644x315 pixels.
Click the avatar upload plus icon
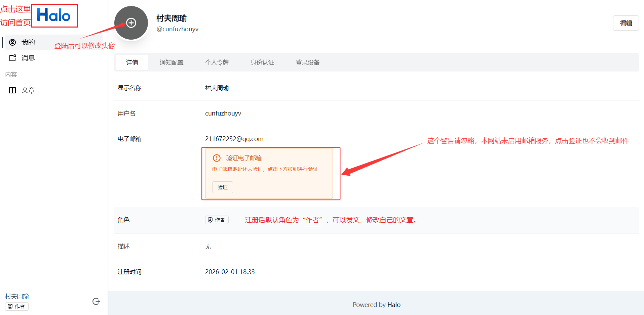(131, 23)
